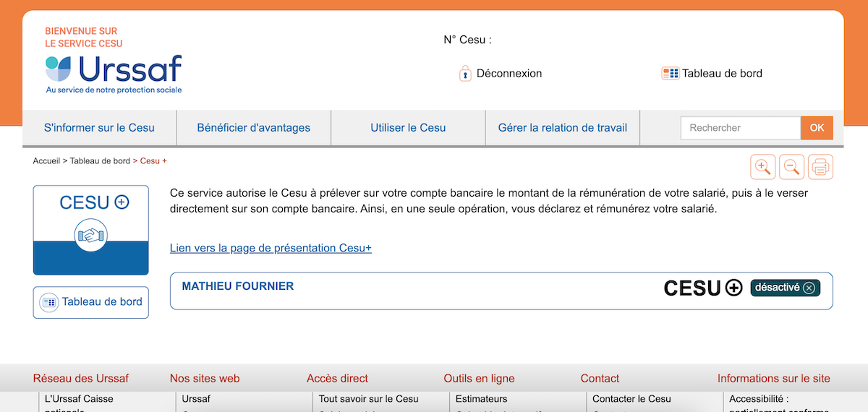The height and width of the screenshot is (412, 868).
Task: Open the Contacter le Cesu footer link
Action: coord(631,399)
